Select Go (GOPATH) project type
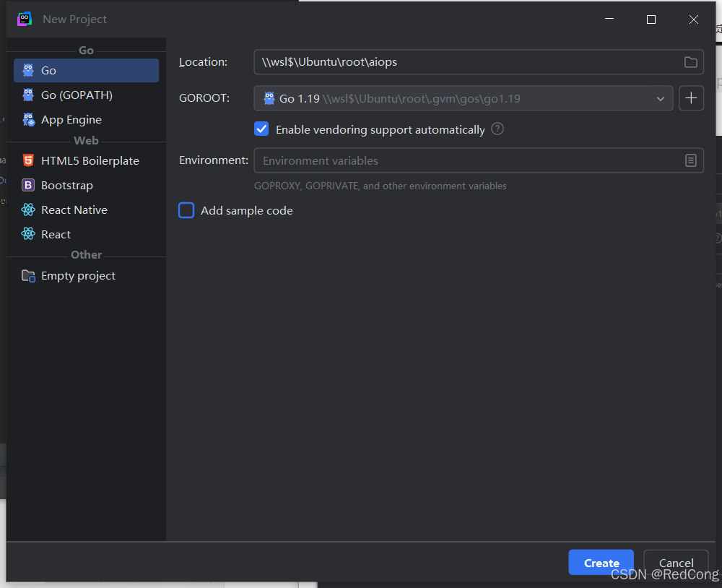The image size is (722, 588). click(x=86, y=95)
